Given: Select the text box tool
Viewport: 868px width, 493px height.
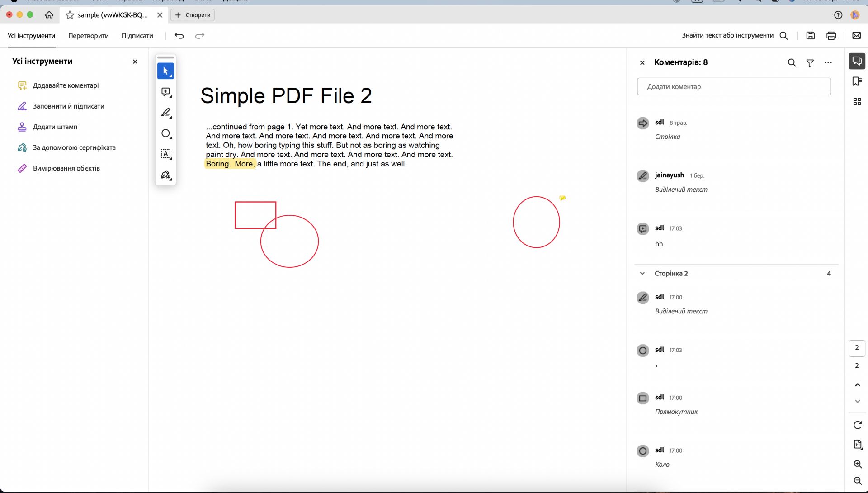Looking at the screenshot, I should [165, 154].
